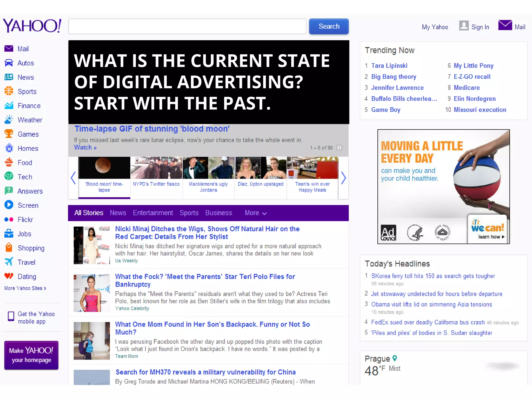
Task: Switch to News stories tab
Action: point(118,213)
